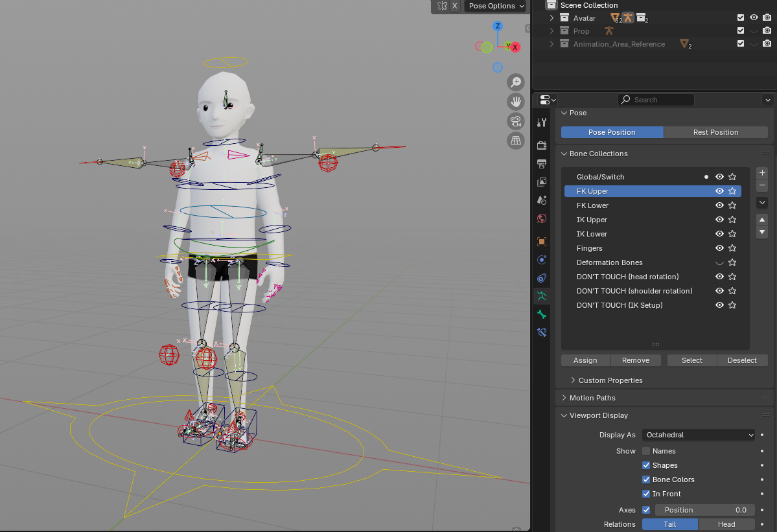Viewport: 777px width, 532px height.
Task: Uncheck the In Front checkbox
Action: [646, 494]
